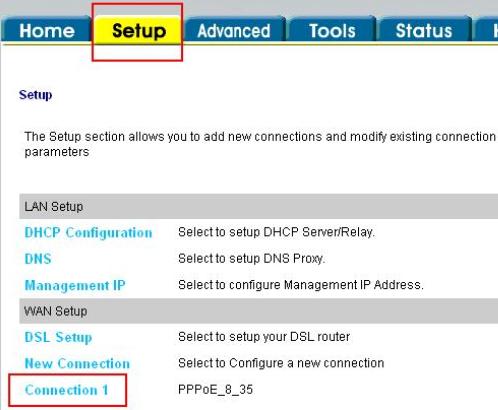Image resolution: width=498 pixels, height=410 pixels.
Task: Open the cut-off tab right of Status
Action: pyautogui.click(x=487, y=30)
